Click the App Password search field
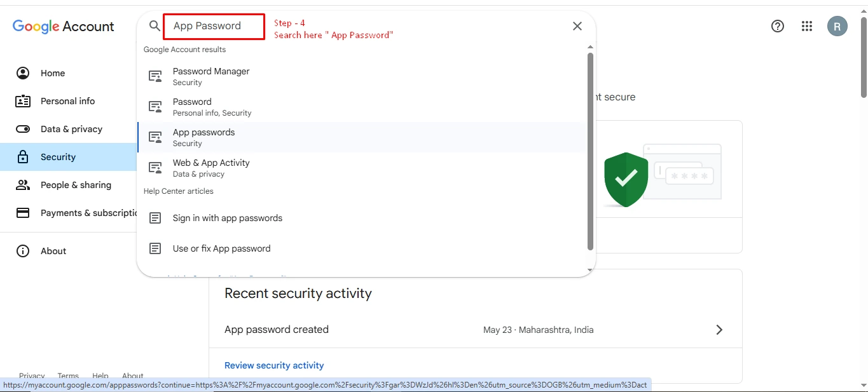 tap(214, 26)
